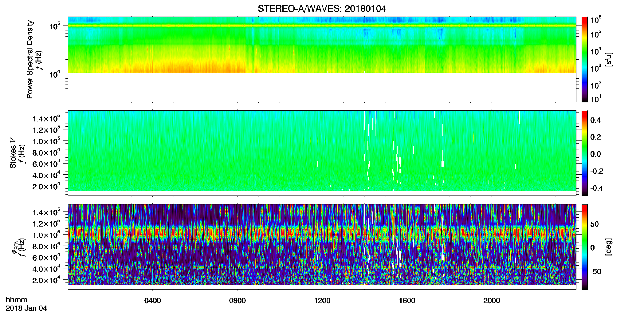Click the -50 tick on degree colorbar
The width and height of the screenshot is (644, 332).
tap(596, 271)
